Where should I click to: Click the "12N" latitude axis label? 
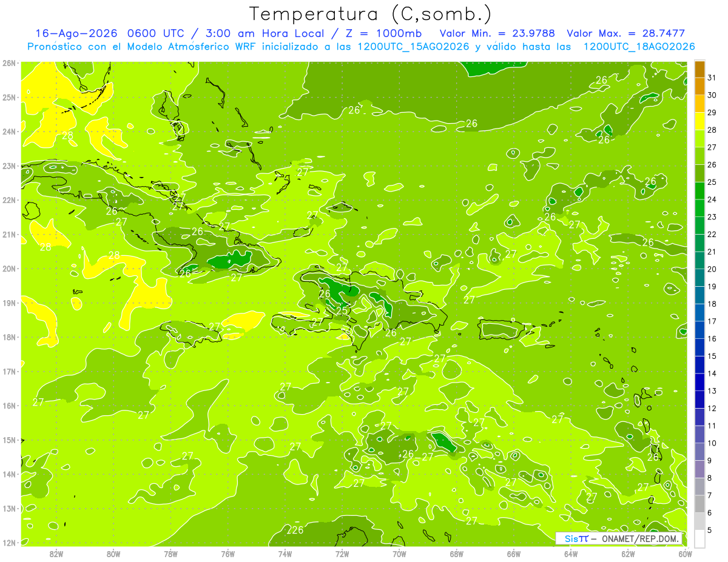tap(9, 543)
